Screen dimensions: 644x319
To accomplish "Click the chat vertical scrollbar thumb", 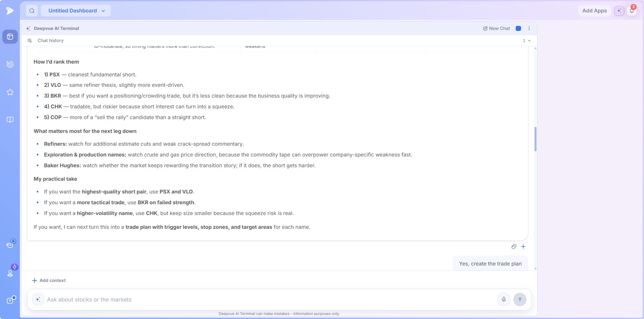I will pyautogui.click(x=536, y=139).
